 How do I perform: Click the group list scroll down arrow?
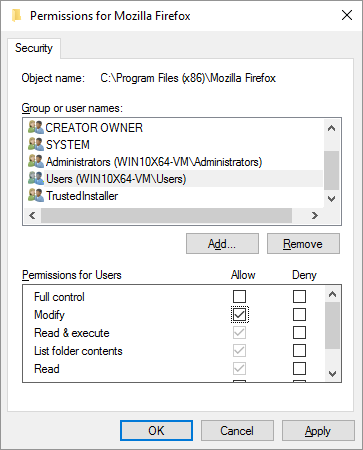pos(331,199)
